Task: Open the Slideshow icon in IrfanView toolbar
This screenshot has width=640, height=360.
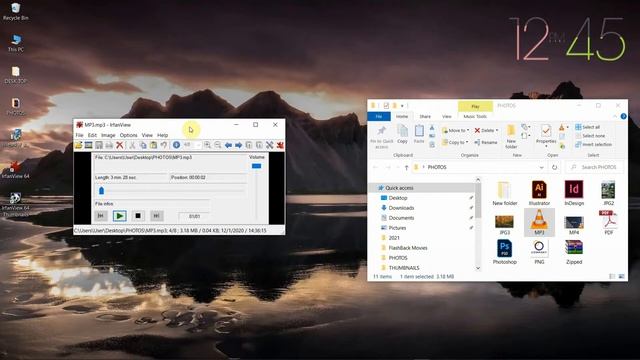Action: pos(89,145)
